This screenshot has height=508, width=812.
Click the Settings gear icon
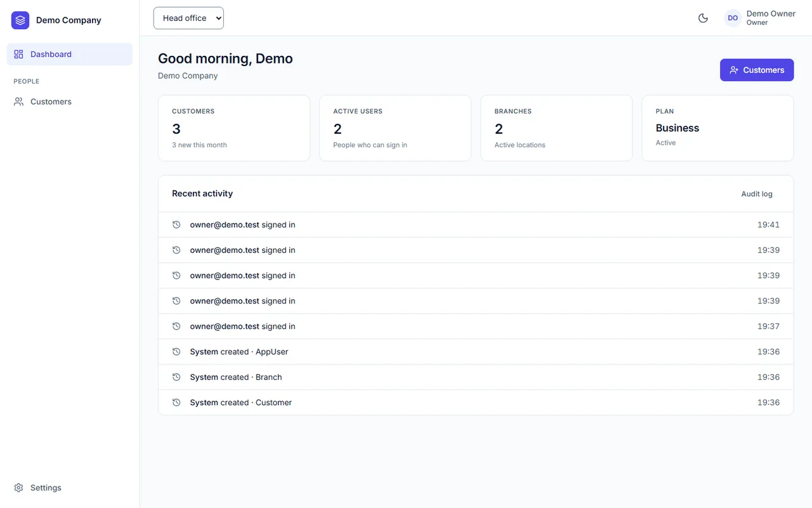click(x=18, y=488)
